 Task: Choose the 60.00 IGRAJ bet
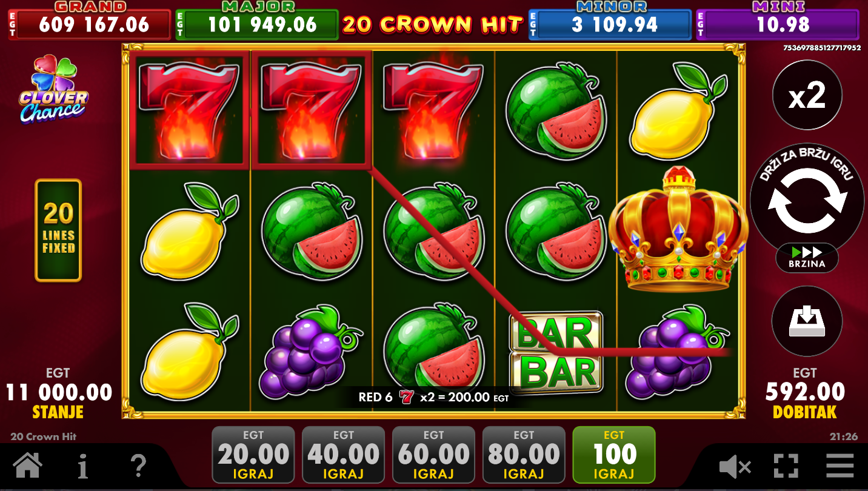click(433, 455)
